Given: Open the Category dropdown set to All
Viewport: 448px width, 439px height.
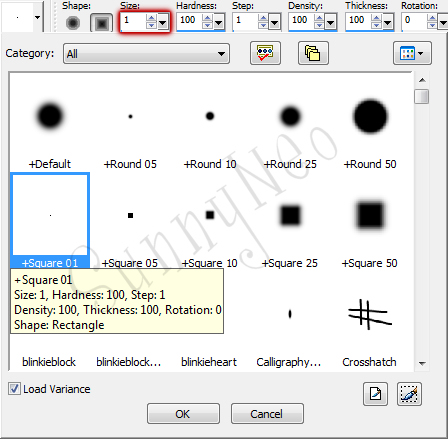Looking at the screenshot, I should click(146, 53).
